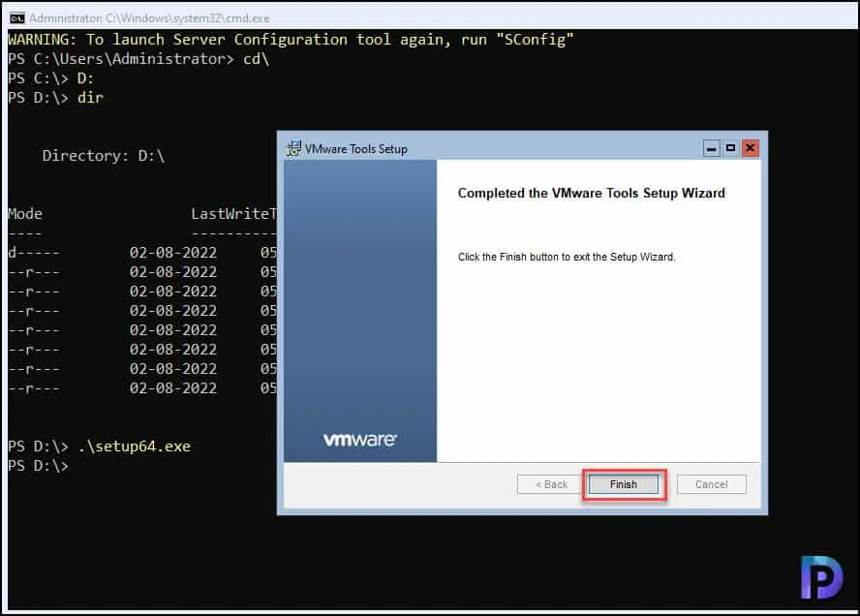Click the WARNING SConfig message line

coord(291,40)
